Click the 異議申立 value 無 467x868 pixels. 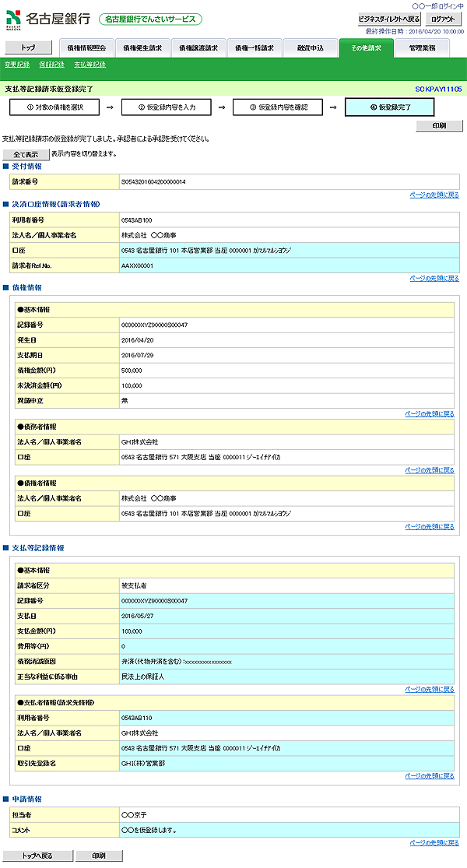click(125, 401)
